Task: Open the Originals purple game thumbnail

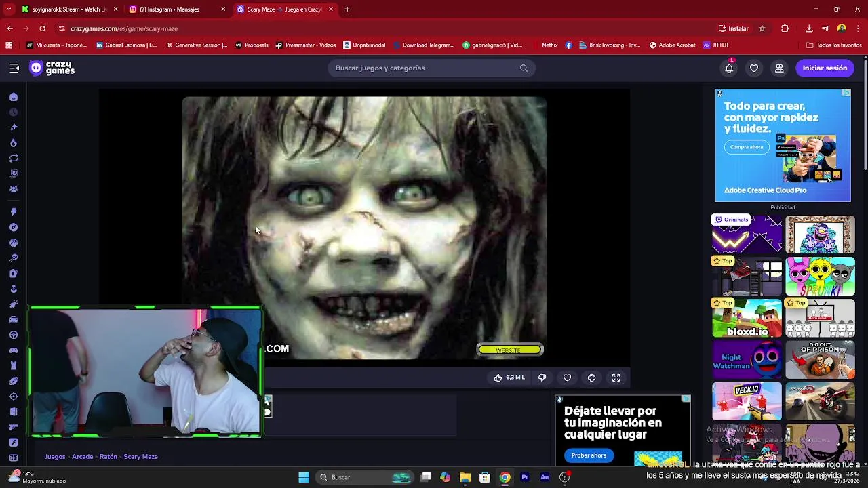Action: (x=747, y=235)
